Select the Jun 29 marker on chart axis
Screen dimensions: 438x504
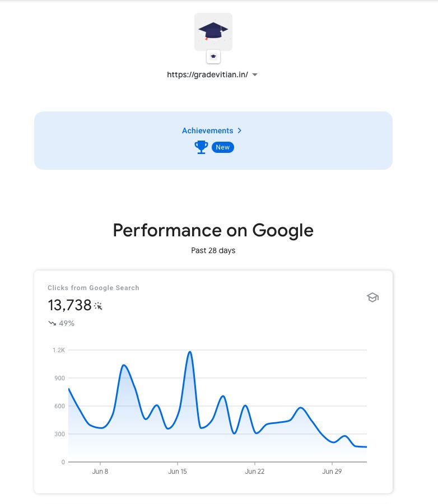click(x=332, y=471)
